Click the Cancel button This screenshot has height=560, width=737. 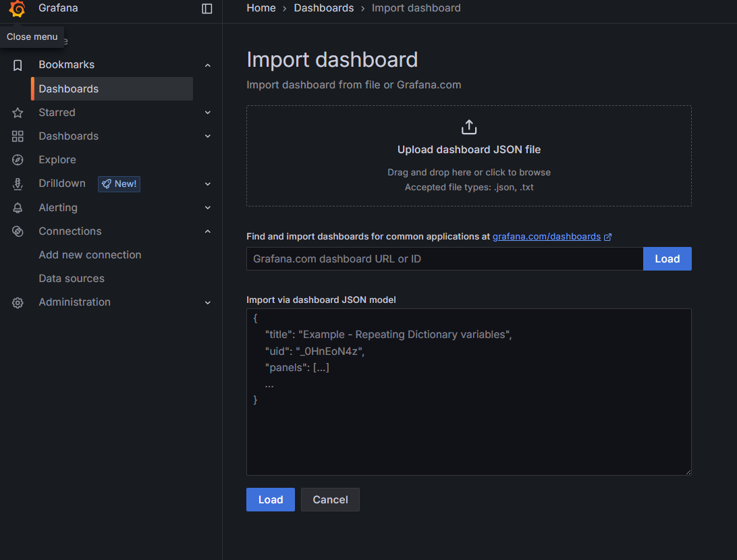330,499
